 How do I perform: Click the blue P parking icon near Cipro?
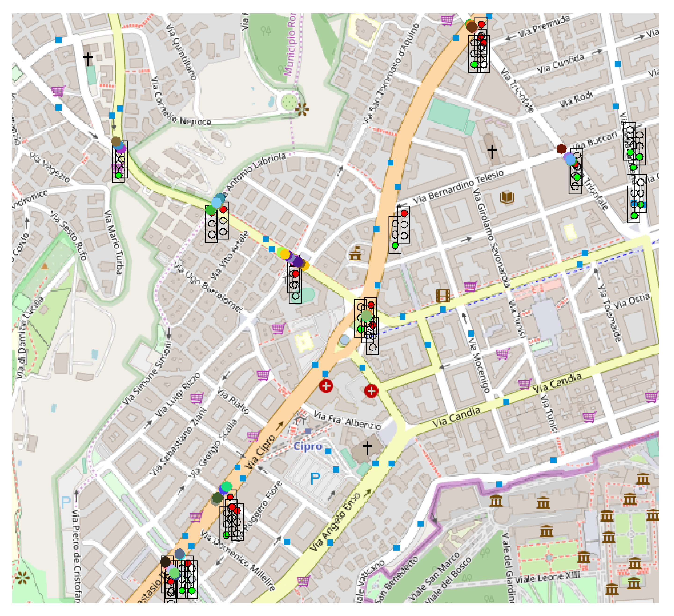[315, 479]
